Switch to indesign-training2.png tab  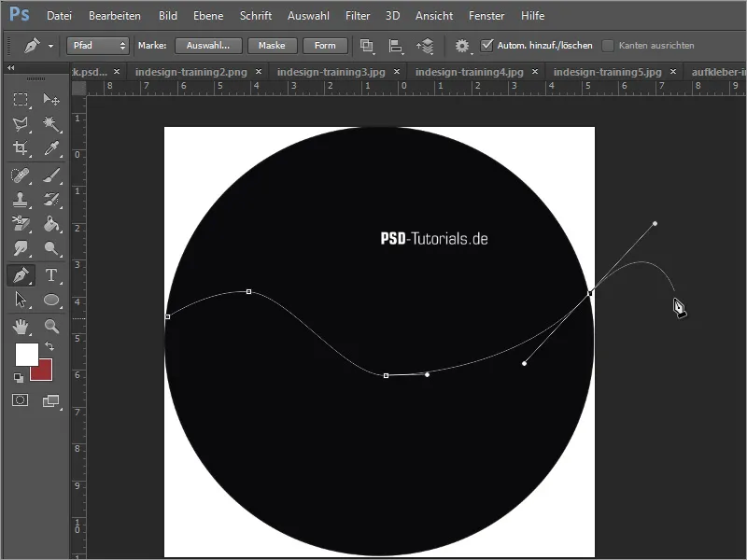(191, 72)
